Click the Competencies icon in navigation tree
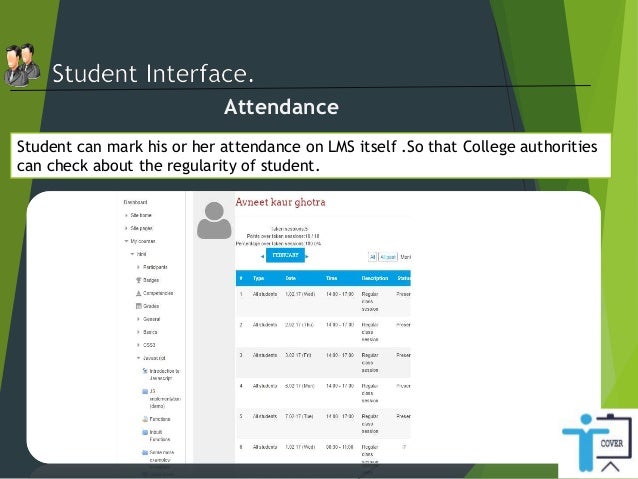This screenshot has height=479, width=638. point(138,293)
